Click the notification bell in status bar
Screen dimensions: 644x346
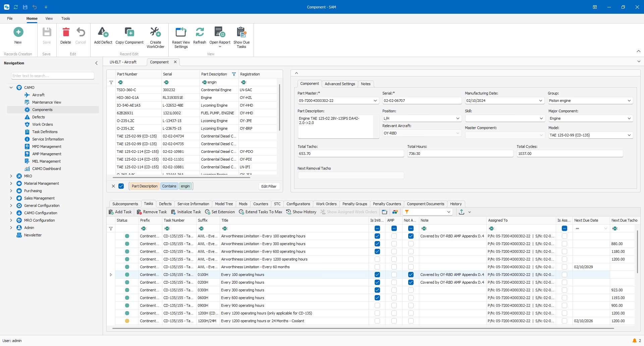tap(634, 341)
